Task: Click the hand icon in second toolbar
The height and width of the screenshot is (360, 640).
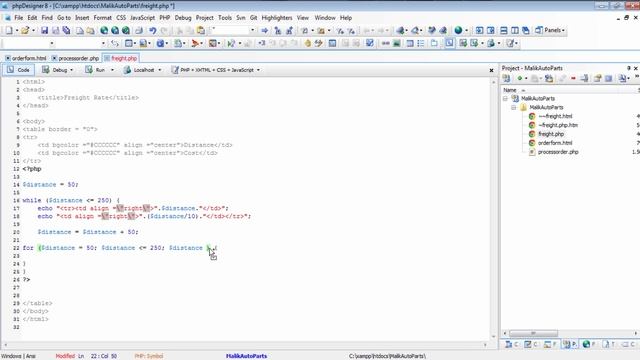Action: point(307,43)
